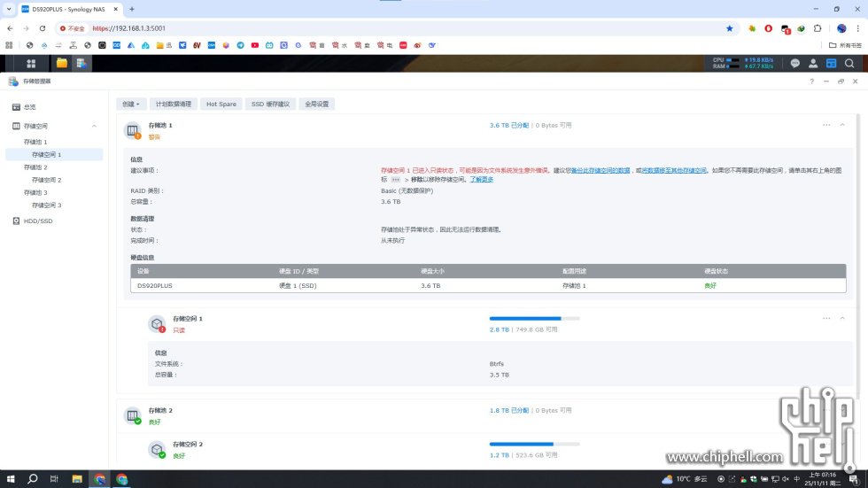868x488 pixels.
Task: Click 存储空间 2 healthy volume icon
Action: 158,449
